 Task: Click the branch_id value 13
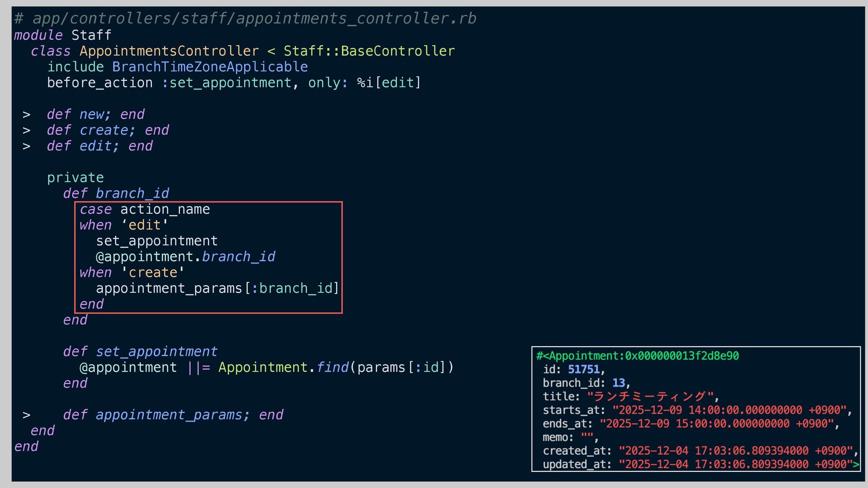pyautogui.click(x=618, y=383)
